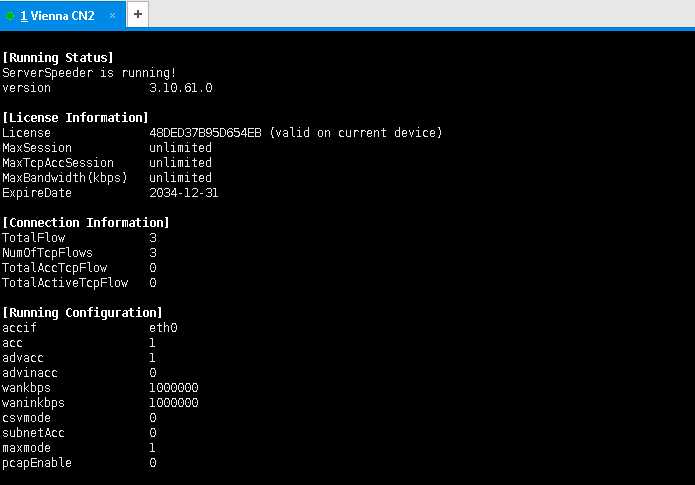
Task: Click expire date 2034-12-31
Action: pos(184,193)
